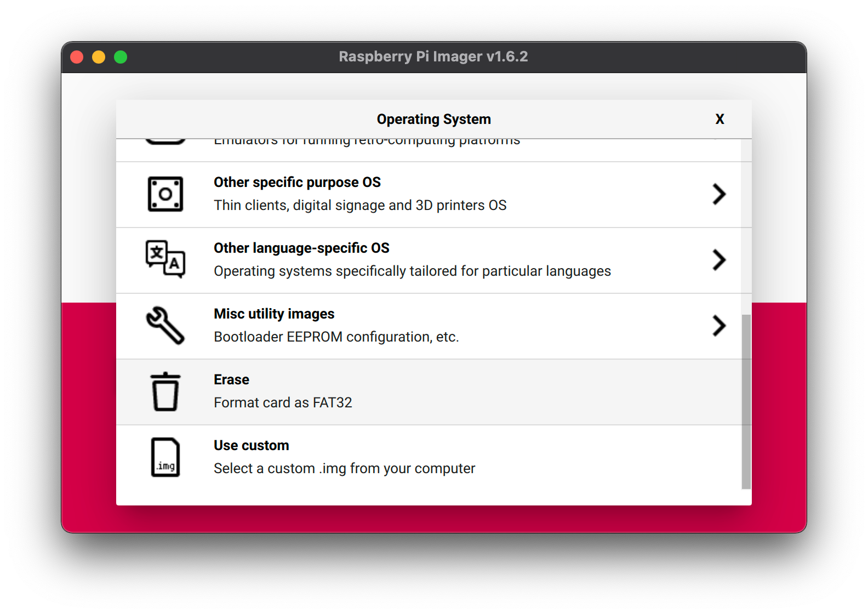Expand Other language-specific OS chevron
The height and width of the screenshot is (614, 868).
pyautogui.click(x=719, y=260)
